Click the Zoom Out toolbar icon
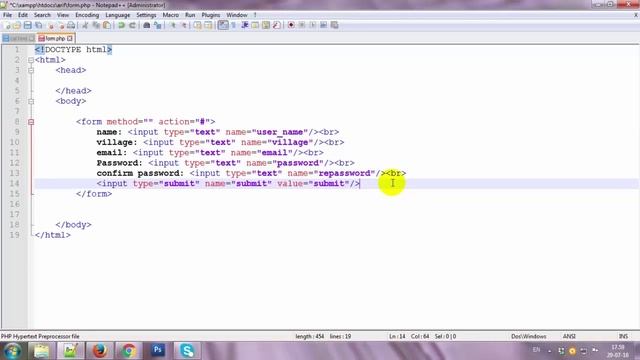 coord(184,25)
